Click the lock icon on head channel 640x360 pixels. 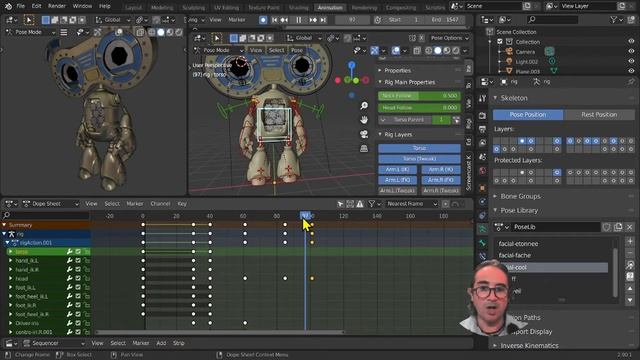click(x=87, y=278)
